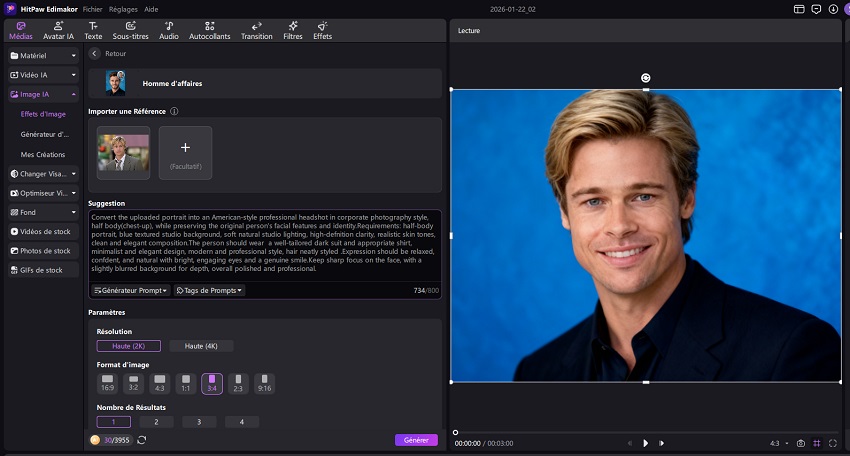Viewport: 850px width, 456px height.
Task: Set number of results to 4
Action: click(x=242, y=422)
